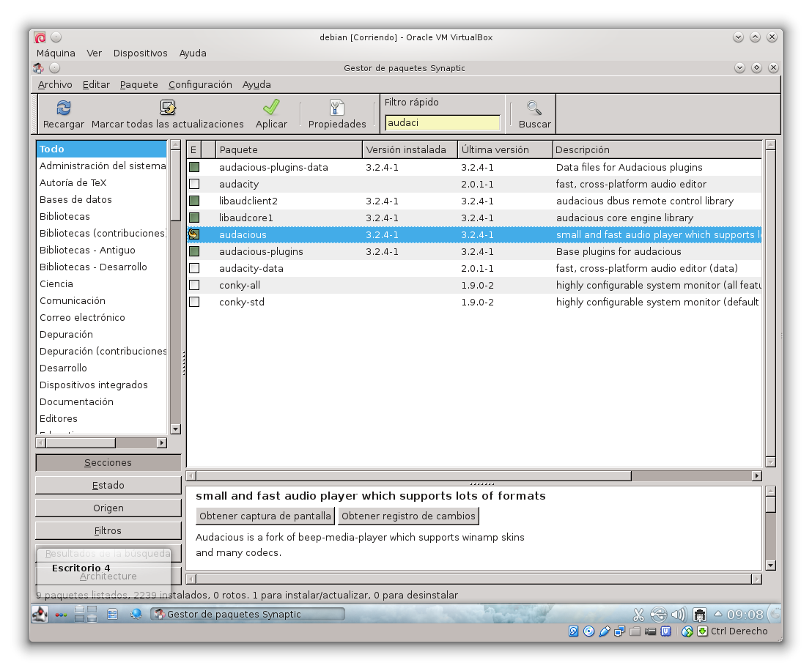Launch the blue web browser icon
812x671 pixels.
136,614
